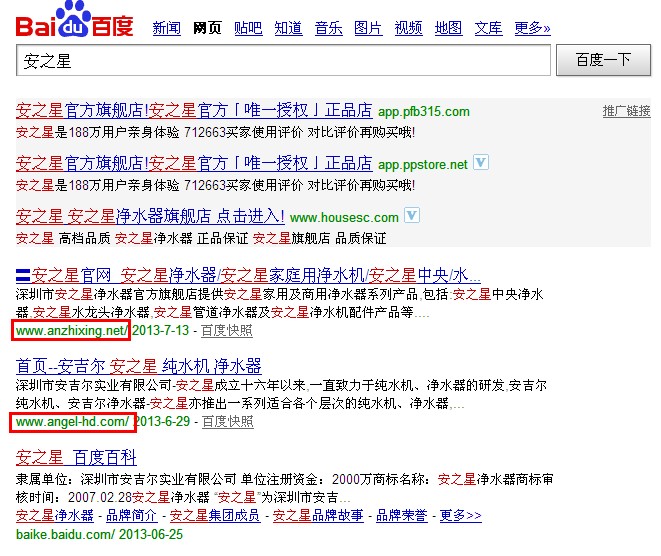Click the blue-striped icon before 安之星官网 result
Screen dimensions: 661x556
pos(23,276)
